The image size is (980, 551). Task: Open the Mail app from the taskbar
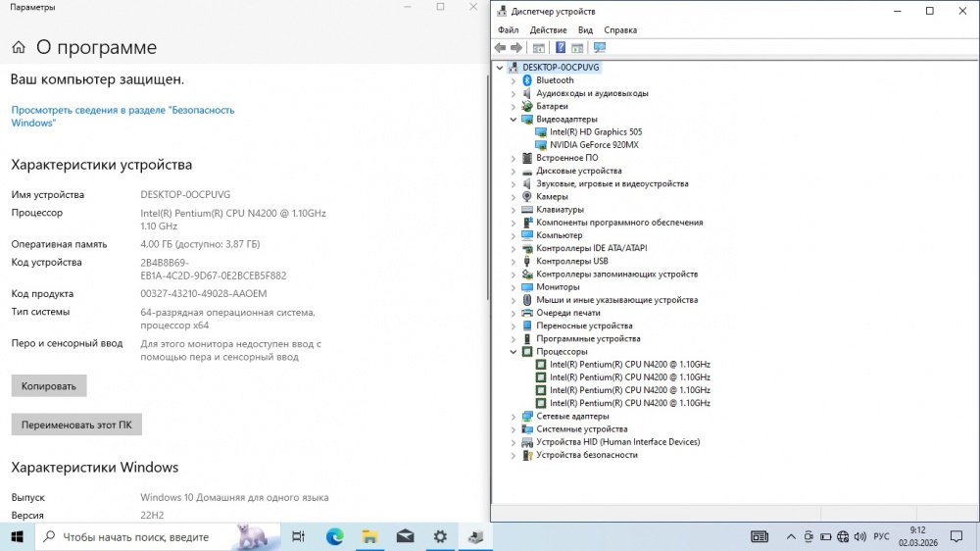click(x=405, y=536)
